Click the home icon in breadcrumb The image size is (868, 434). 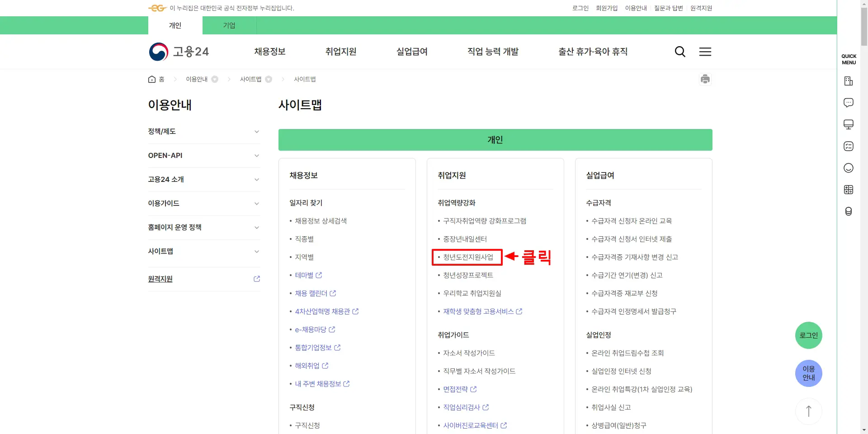click(152, 79)
